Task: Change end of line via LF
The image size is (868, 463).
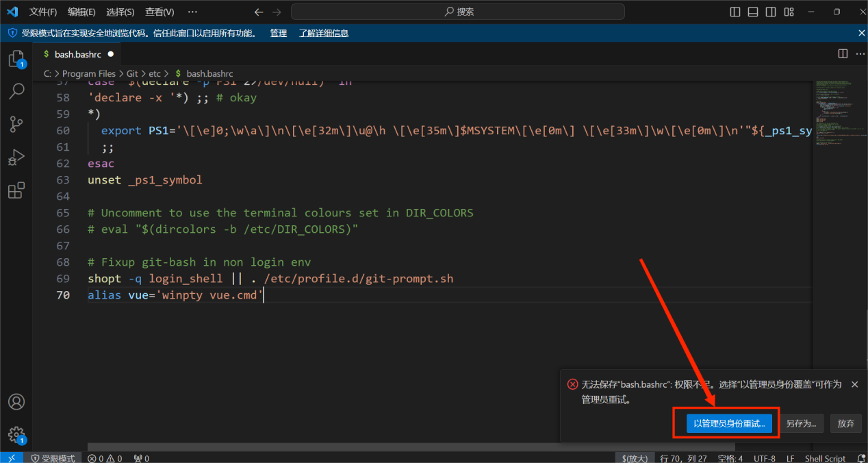Action: coord(790,458)
